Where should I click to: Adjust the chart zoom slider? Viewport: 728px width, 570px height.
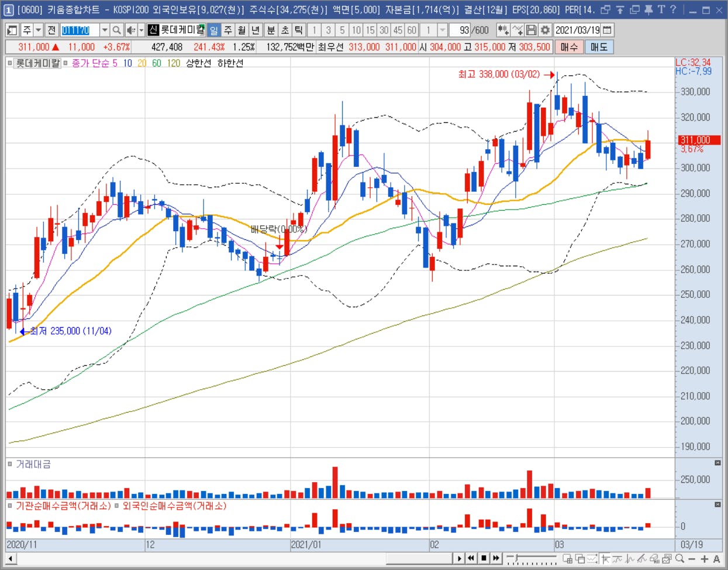(x=532, y=559)
